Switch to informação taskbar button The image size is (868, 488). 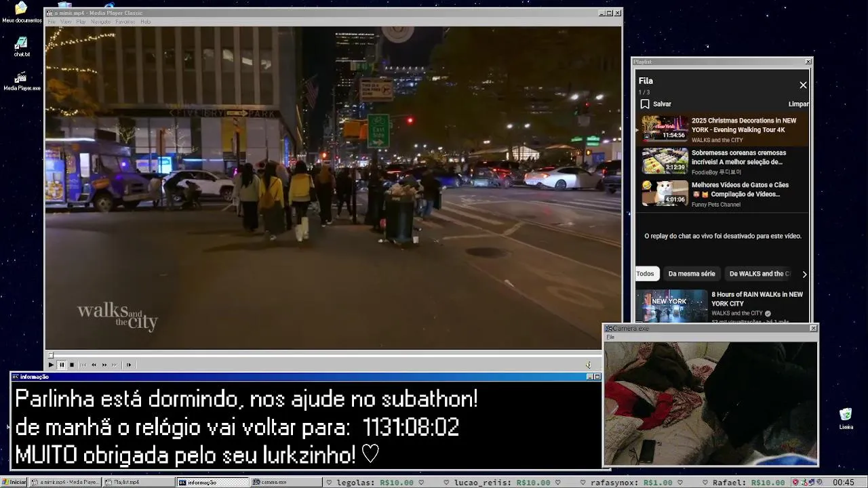(x=213, y=482)
